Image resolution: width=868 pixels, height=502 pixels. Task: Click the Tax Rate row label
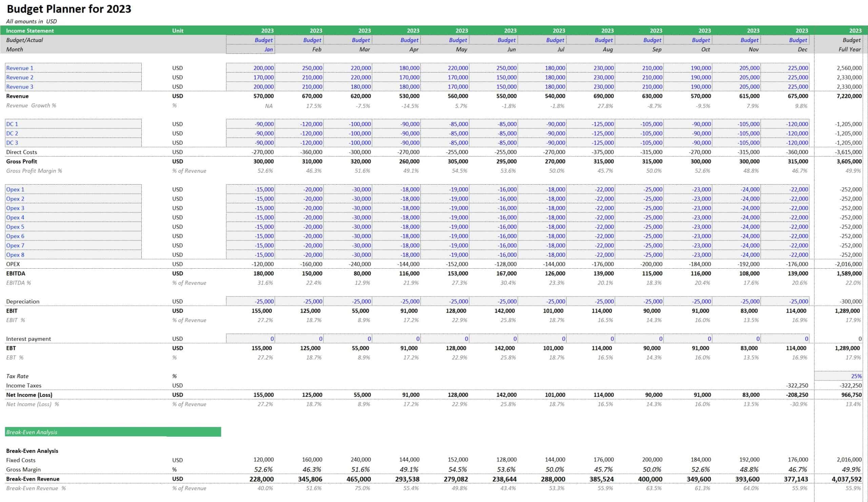17,376
